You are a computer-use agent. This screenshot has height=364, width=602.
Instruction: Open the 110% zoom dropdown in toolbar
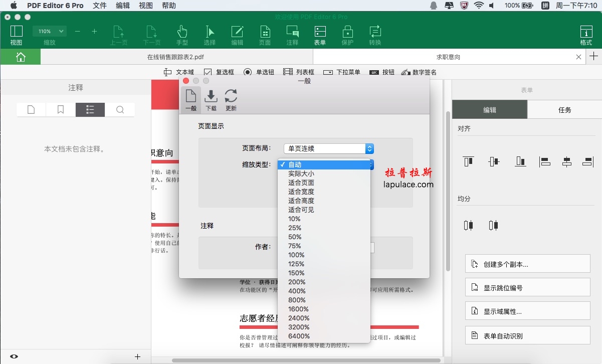(49, 31)
